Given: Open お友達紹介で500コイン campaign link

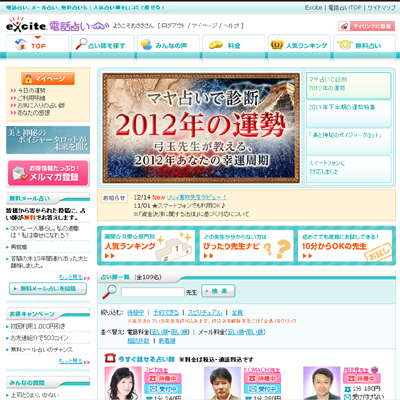Looking at the screenshot, I should (x=39, y=338).
